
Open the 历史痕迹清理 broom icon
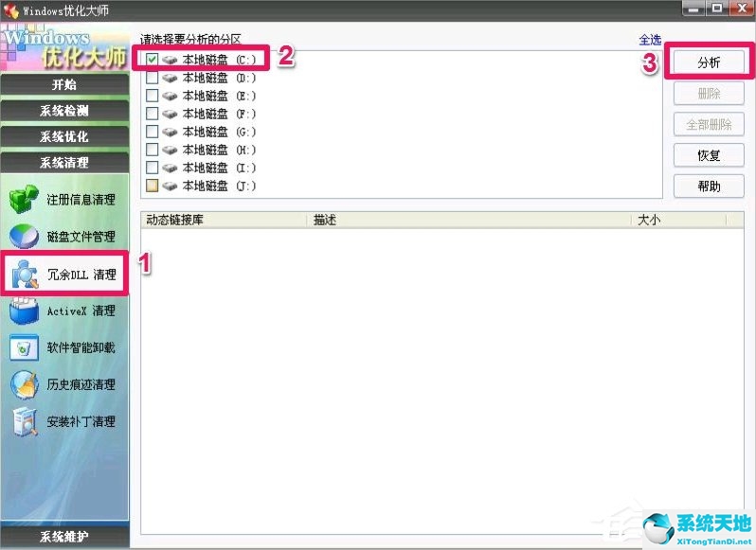pyautogui.click(x=24, y=384)
